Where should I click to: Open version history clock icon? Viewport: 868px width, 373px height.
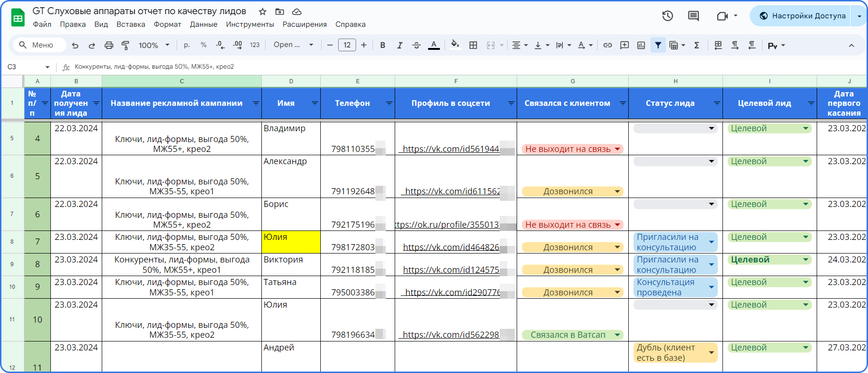click(x=667, y=16)
